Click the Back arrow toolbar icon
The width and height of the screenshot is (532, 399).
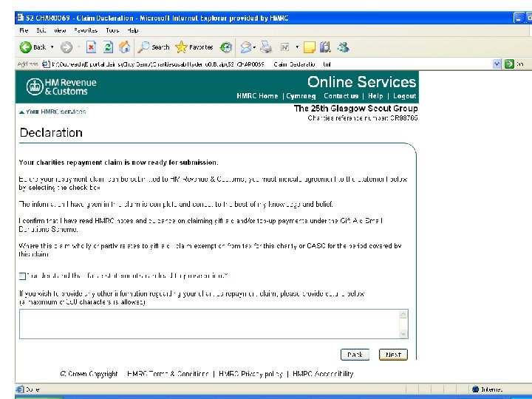pos(25,47)
